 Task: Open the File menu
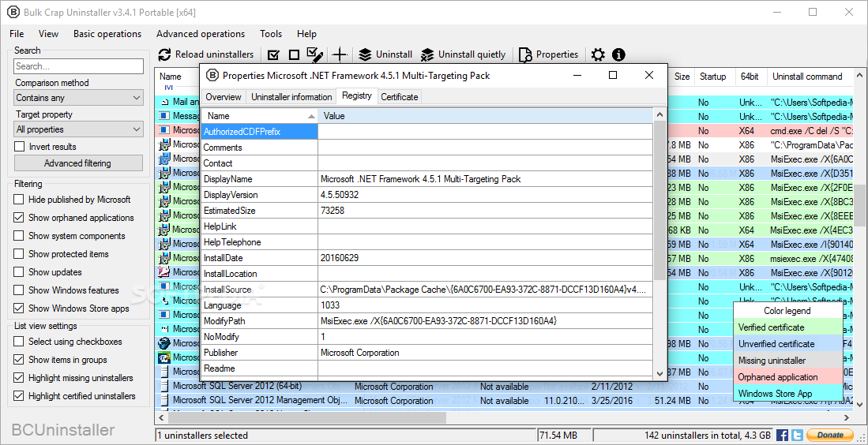tap(17, 34)
